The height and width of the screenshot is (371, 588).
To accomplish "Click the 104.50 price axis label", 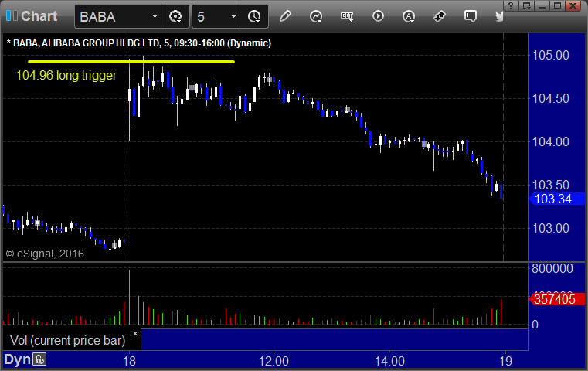I will click(551, 98).
